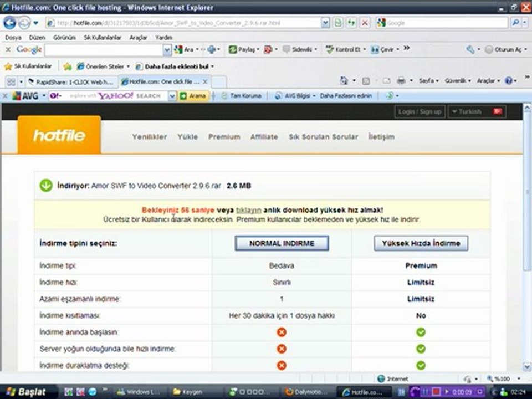The width and height of the screenshot is (532, 399).
Task: Click the red record stop button in taskbar
Action: coord(436,392)
